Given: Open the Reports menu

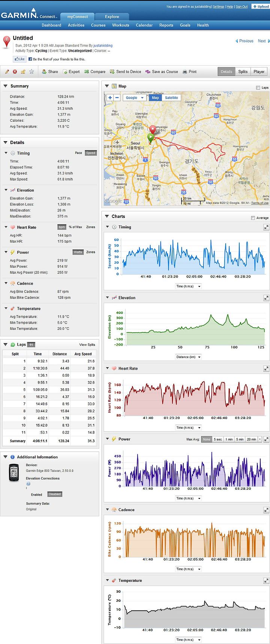Looking at the screenshot, I should point(166,25).
